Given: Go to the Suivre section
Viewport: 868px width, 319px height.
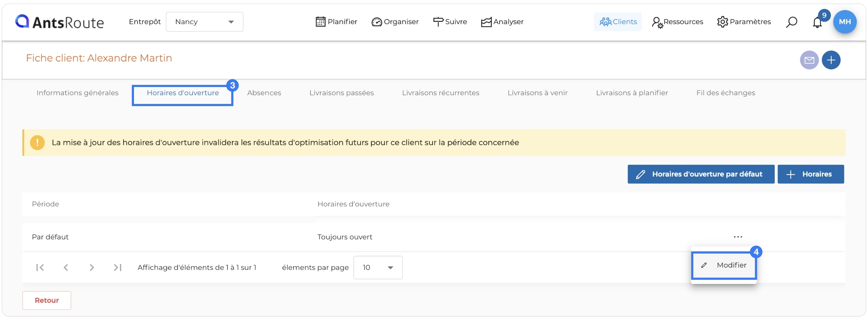Looking at the screenshot, I should pyautogui.click(x=450, y=22).
